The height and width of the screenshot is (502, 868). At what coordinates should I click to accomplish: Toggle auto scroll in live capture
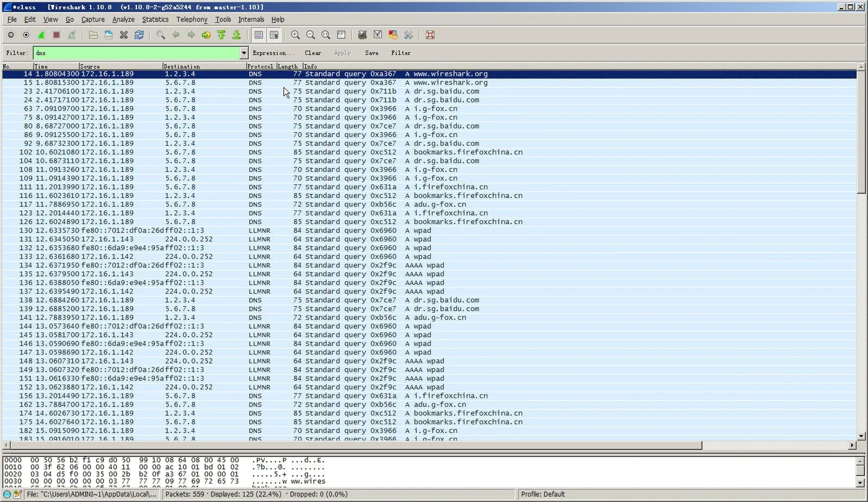point(273,35)
